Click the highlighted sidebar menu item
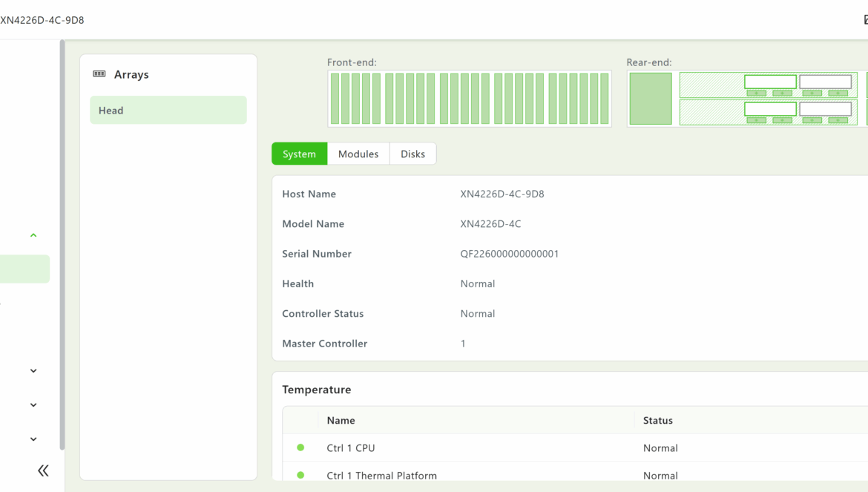The image size is (868, 492). click(24, 269)
